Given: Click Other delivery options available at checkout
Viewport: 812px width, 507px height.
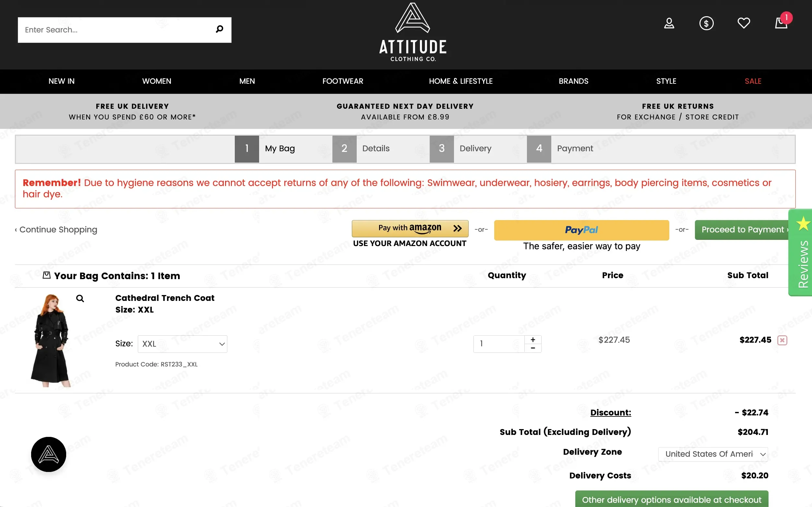Looking at the screenshot, I should [672, 499].
